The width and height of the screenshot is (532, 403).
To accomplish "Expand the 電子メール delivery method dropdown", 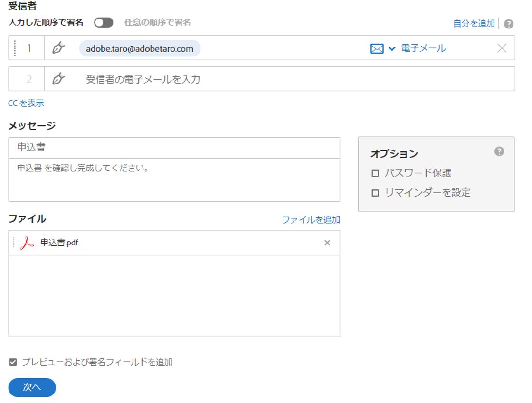I will (392, 48).
